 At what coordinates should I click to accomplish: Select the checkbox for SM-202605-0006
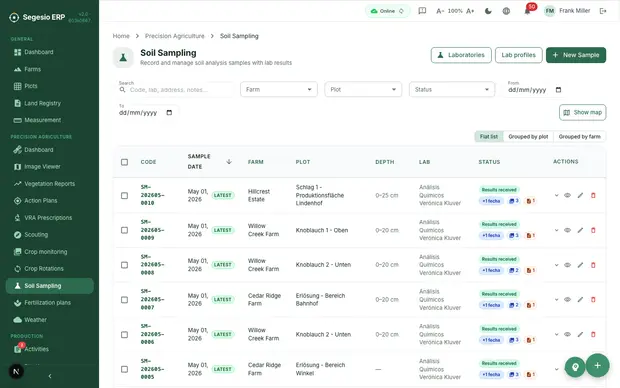coord(125,335)
